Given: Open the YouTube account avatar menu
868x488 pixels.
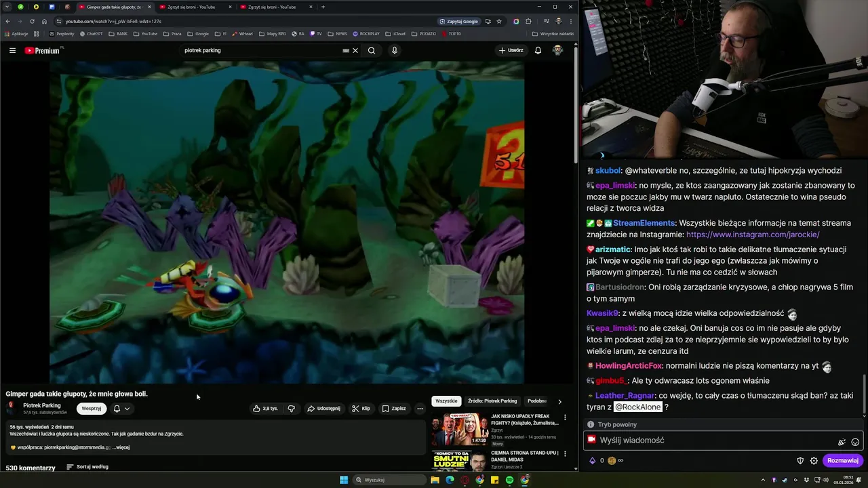Looking at the screenshot, I should tap(557, 50).
